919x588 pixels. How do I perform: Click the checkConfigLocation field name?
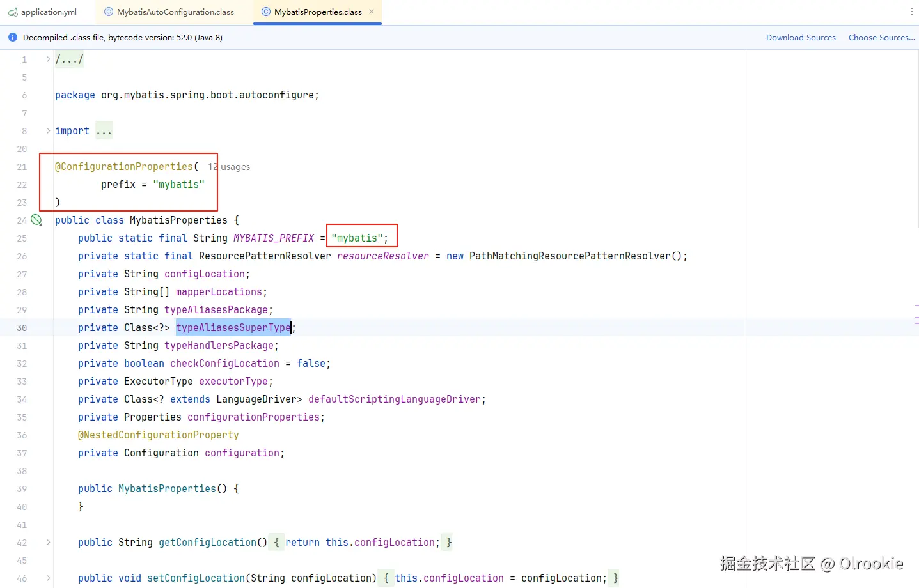[224, 364]
